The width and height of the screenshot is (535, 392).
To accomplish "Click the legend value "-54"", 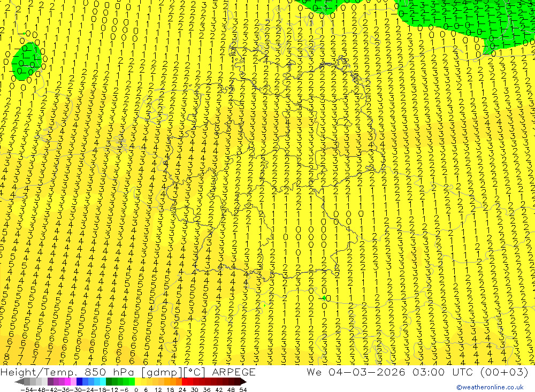I will tap(27, 390).
